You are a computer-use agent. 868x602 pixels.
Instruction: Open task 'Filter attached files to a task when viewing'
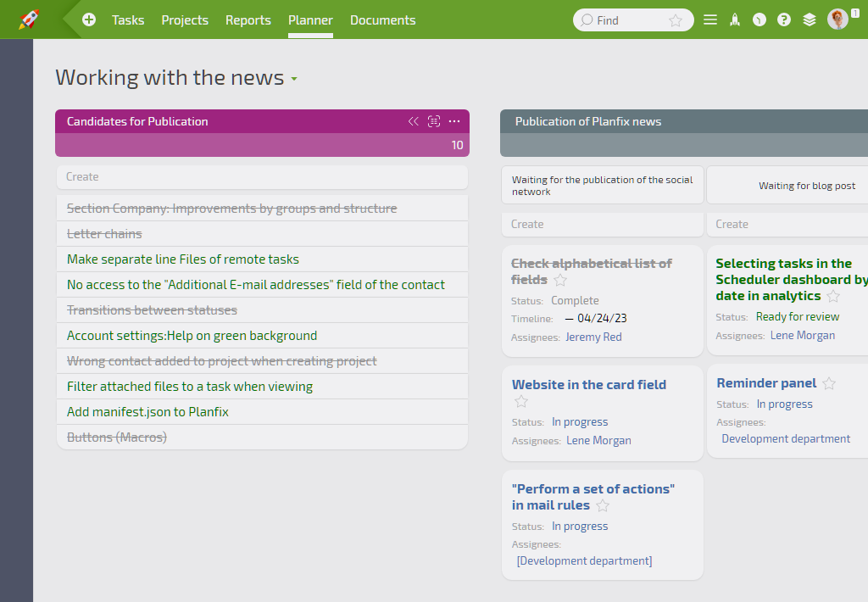click(x=190, y=387)
